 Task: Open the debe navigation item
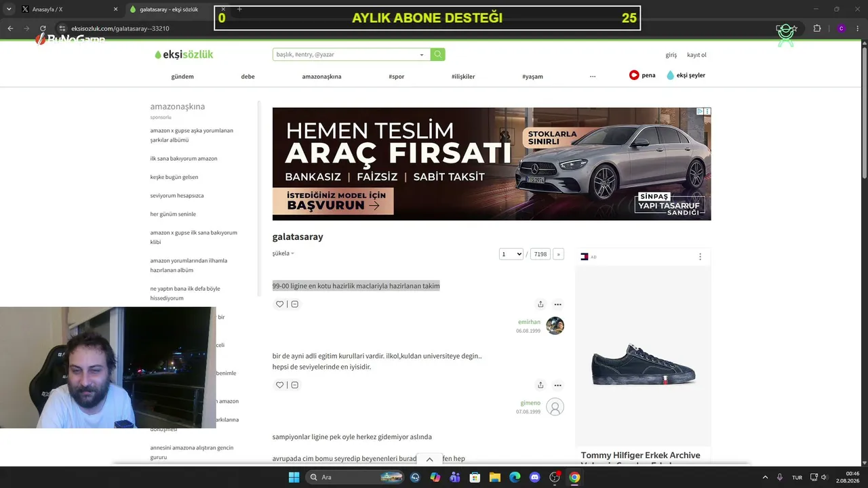pos(248,77)
